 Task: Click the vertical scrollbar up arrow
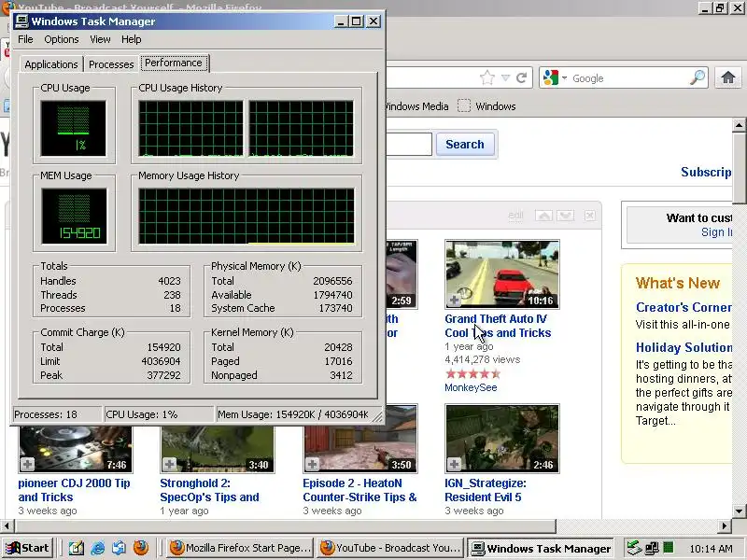739,125
